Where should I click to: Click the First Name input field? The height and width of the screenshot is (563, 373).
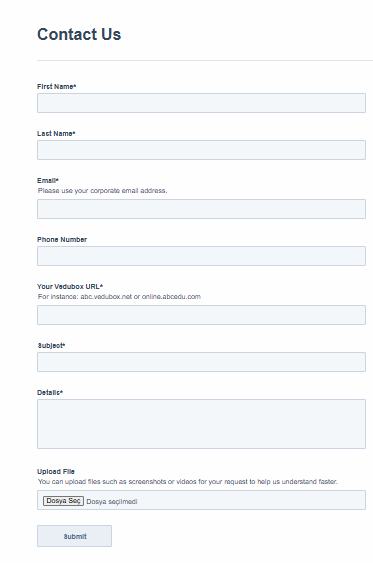point(201,103)
